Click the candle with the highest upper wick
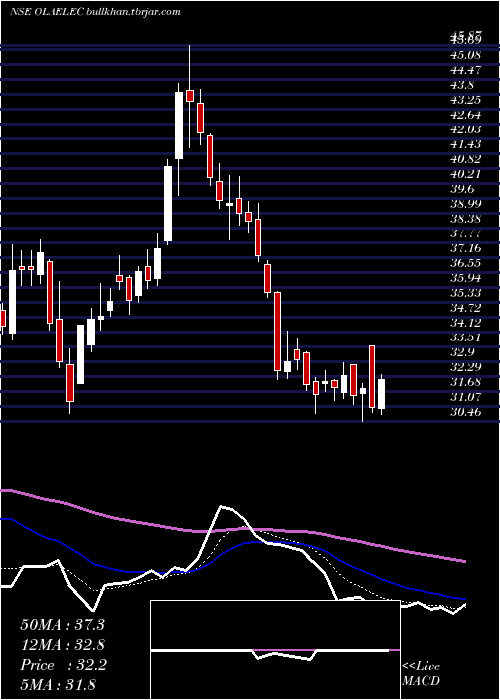 point(190,96)
